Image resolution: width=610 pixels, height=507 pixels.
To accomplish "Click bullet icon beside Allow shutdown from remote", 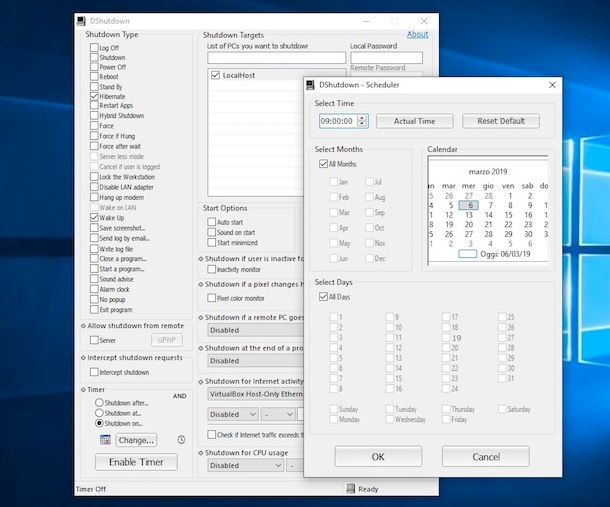I will coord(83,326).
